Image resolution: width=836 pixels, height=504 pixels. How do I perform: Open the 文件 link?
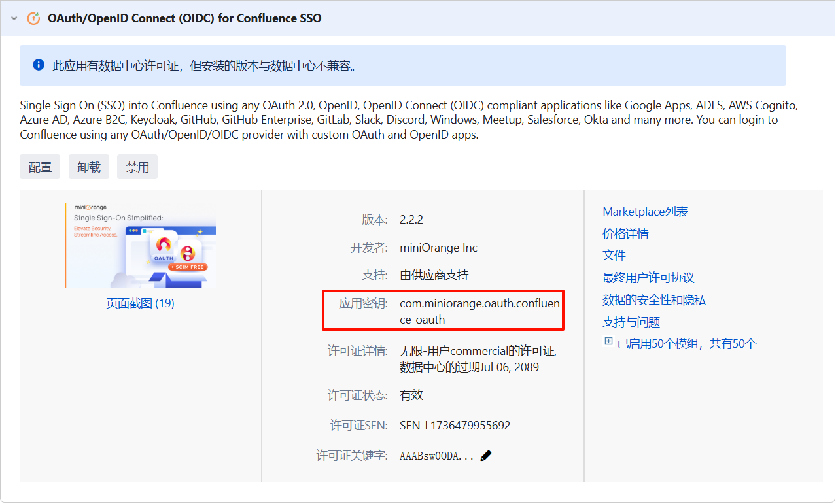(614, 256)
